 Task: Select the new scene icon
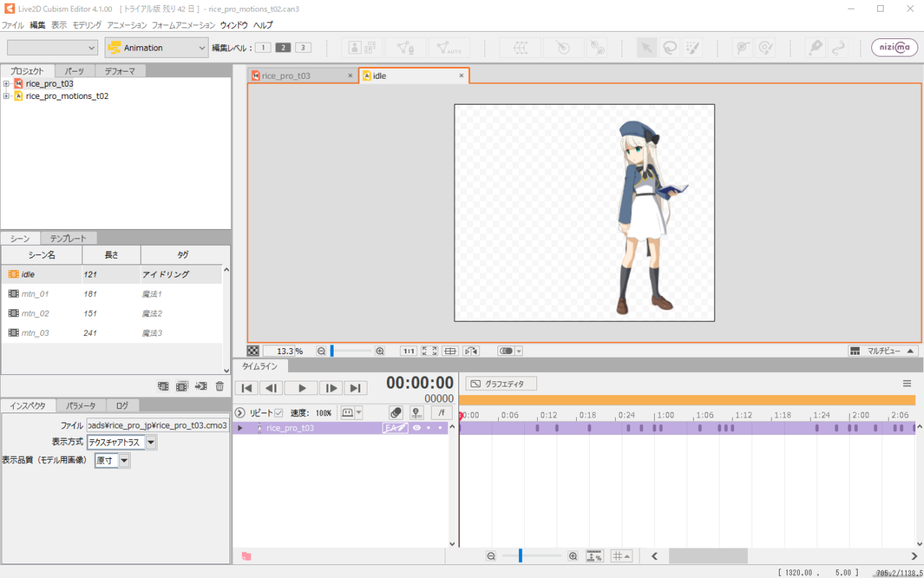162,386
